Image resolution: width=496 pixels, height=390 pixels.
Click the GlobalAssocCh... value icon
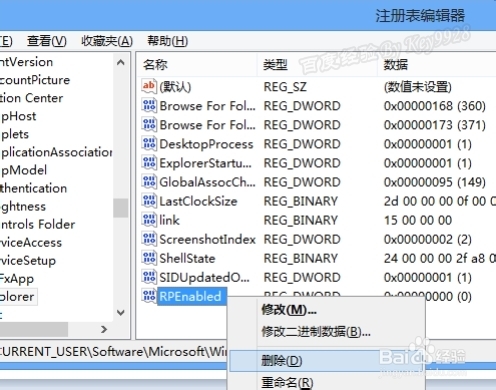pos(149,182)
